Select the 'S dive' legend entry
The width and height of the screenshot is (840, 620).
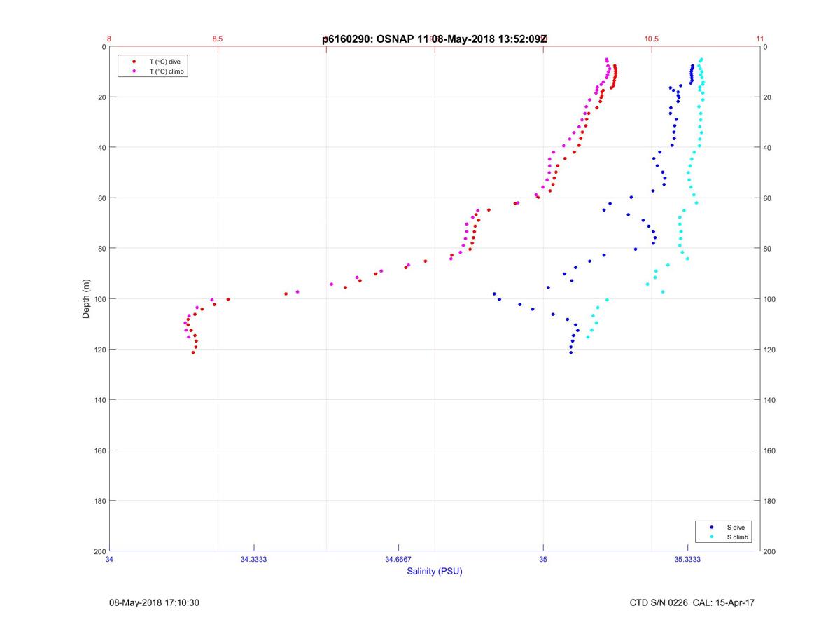736,527
